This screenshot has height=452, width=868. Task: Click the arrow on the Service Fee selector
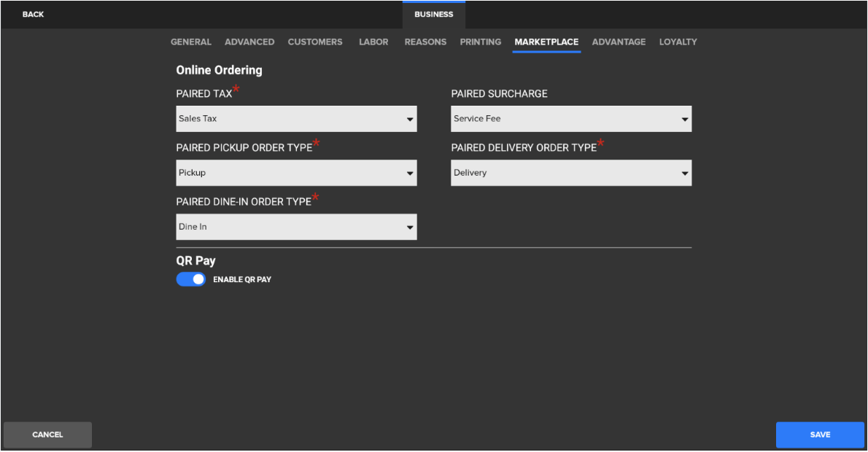[x=684, y=119]
